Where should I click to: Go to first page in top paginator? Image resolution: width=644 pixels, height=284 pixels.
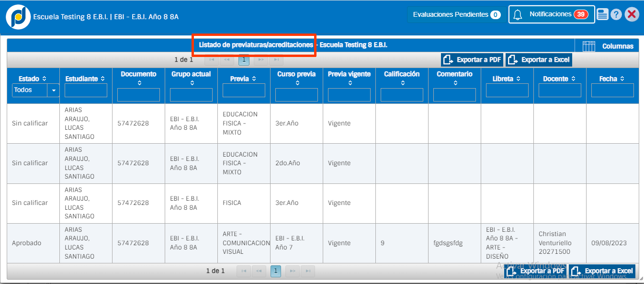click(211, 60)
